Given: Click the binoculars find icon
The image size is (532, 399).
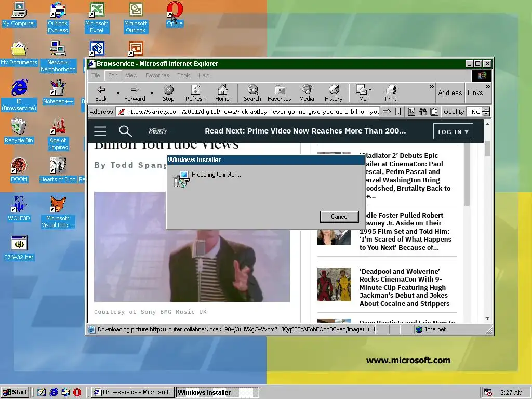Looking at the screenshot, I should pos(423,112).
